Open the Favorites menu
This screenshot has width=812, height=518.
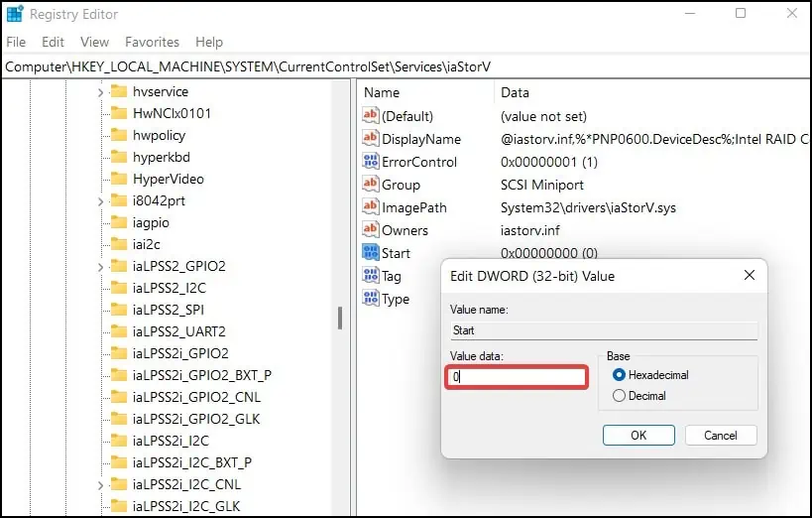pyautogui.click(x=152, y=42)
